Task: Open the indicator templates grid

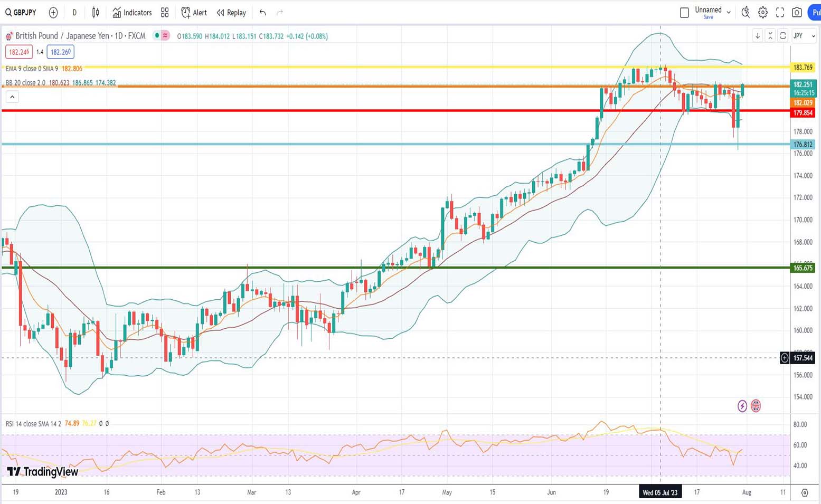Action: [x=165, y=12]
